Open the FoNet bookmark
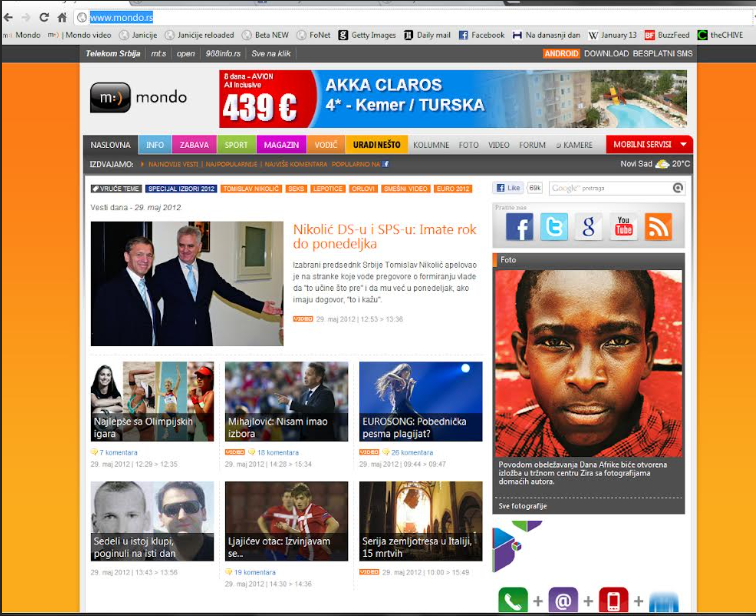This screenshot has height=616, width=756. [313, 35]
